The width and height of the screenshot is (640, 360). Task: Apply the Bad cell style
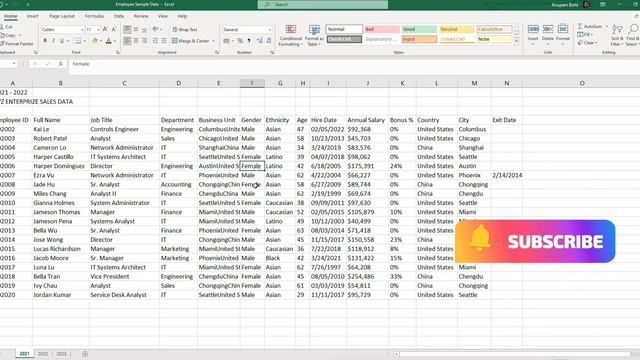tap(382, 29)
